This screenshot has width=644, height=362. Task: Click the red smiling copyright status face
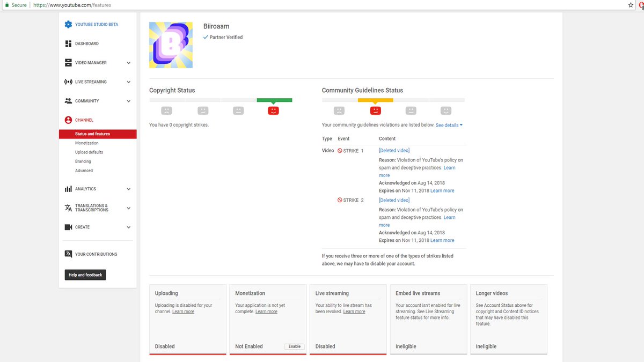pos(274,110)
